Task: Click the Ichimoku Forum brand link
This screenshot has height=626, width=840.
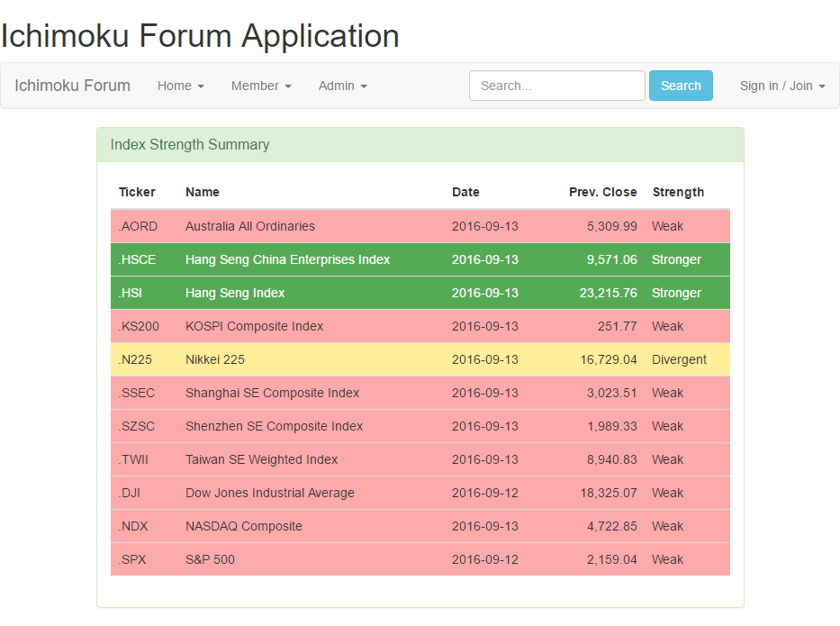Action: pos(72,86)
